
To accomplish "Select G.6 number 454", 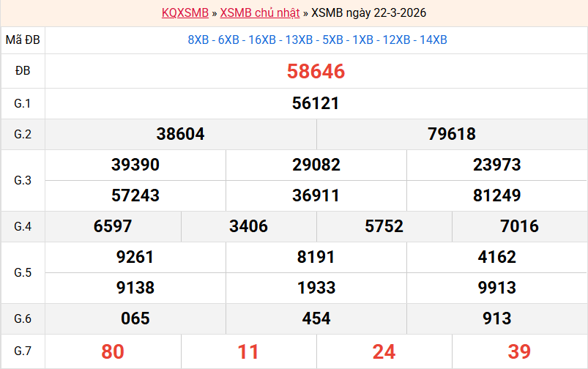I will pos(316,318).
